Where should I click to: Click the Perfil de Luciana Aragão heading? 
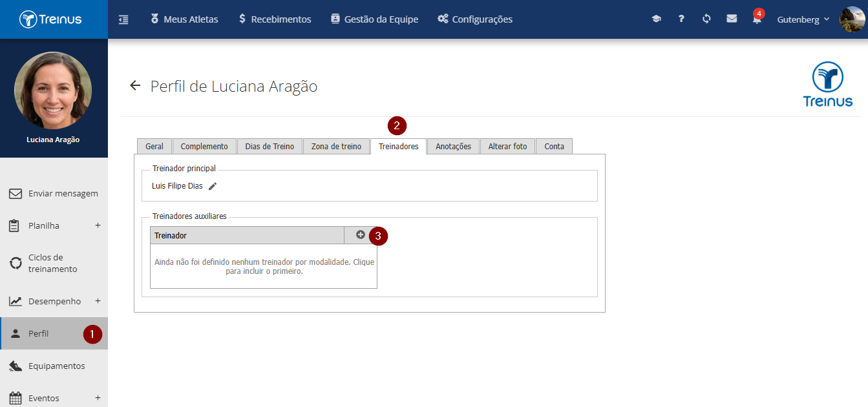pyautogui.click(x=234, y=86)
